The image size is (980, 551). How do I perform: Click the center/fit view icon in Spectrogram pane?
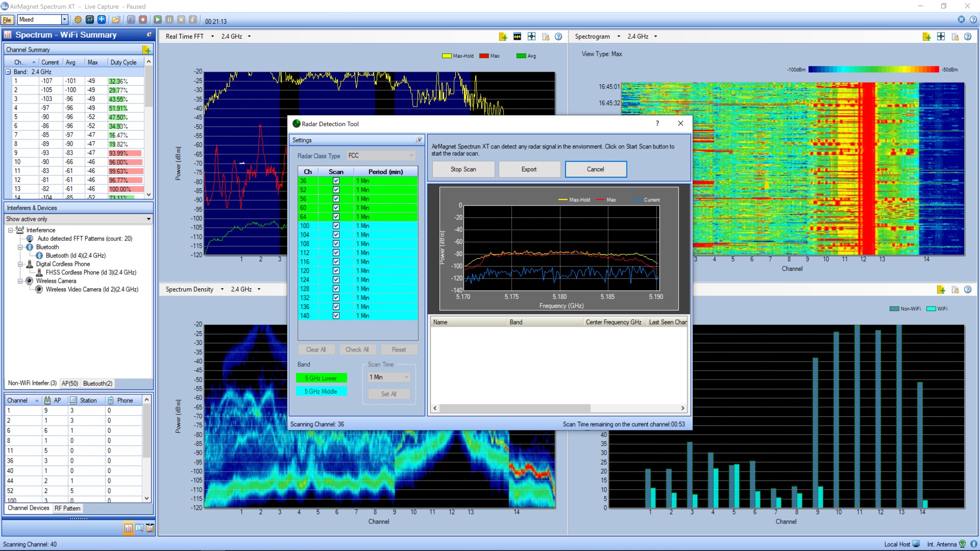coord(941,36)
